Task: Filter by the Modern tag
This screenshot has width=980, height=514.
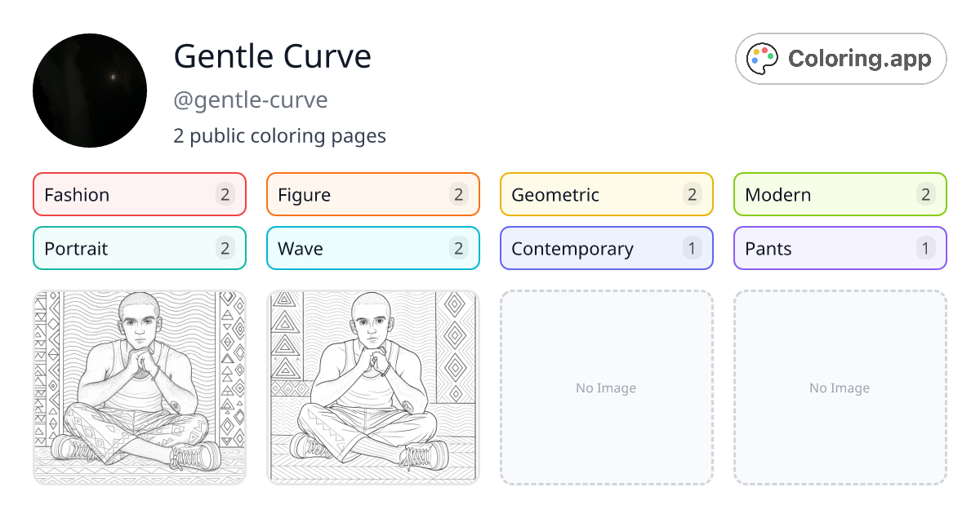Action: click(840, 194)
